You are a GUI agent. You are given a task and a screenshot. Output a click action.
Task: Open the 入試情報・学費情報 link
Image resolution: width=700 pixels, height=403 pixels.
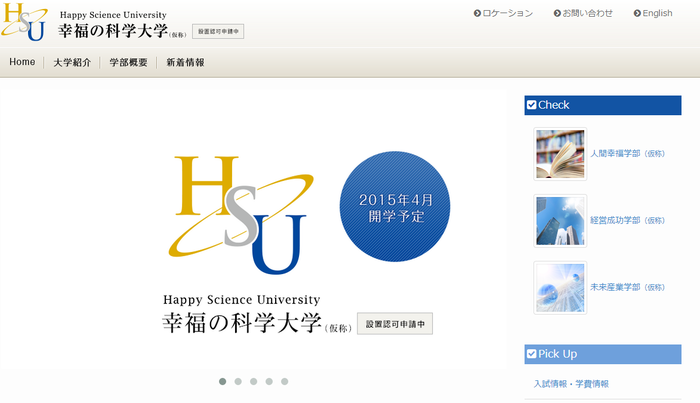[571, 384]
